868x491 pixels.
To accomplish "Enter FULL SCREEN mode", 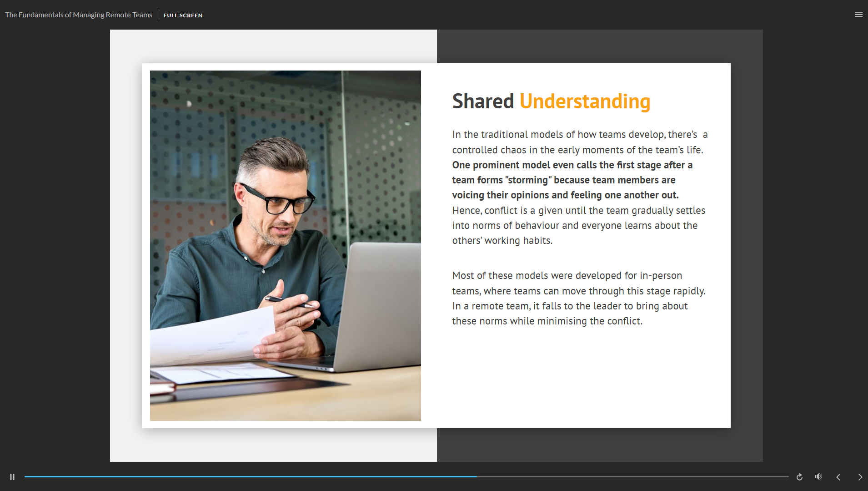I will 183,15.
